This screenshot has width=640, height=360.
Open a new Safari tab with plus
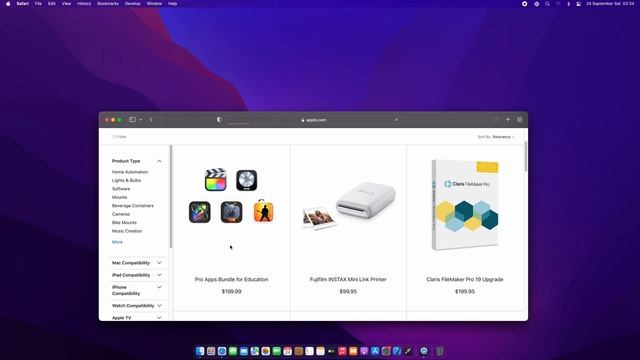(x=508, y=120)
